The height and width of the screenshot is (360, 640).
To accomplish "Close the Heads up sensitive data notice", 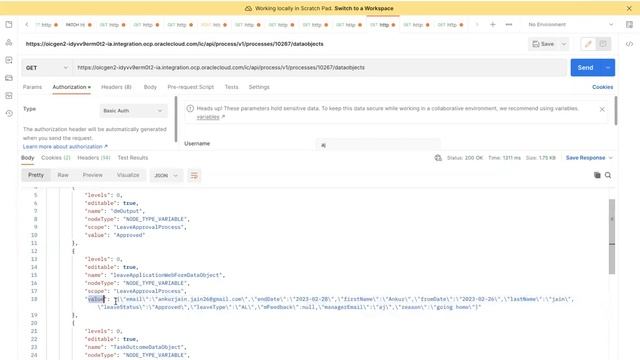I will (602, 109).
